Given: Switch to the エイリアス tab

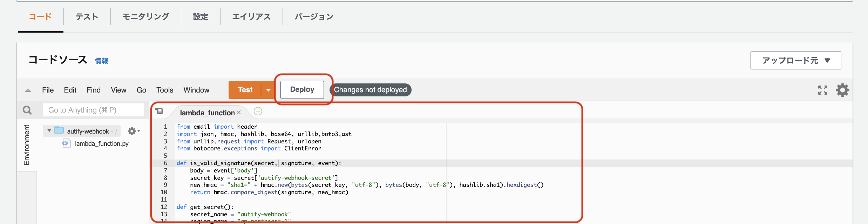Looking at the screenshot, I should [251, 16].
